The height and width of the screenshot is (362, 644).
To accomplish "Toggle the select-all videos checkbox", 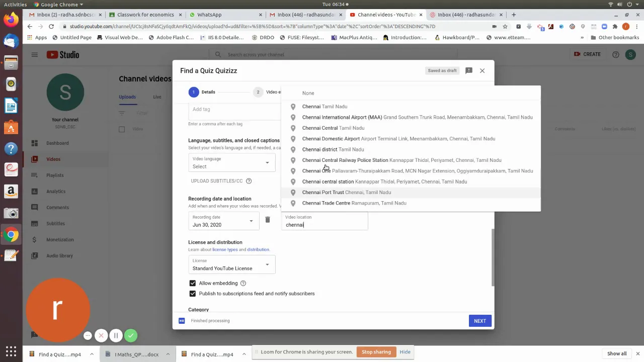I will click(x=122, y=129).
